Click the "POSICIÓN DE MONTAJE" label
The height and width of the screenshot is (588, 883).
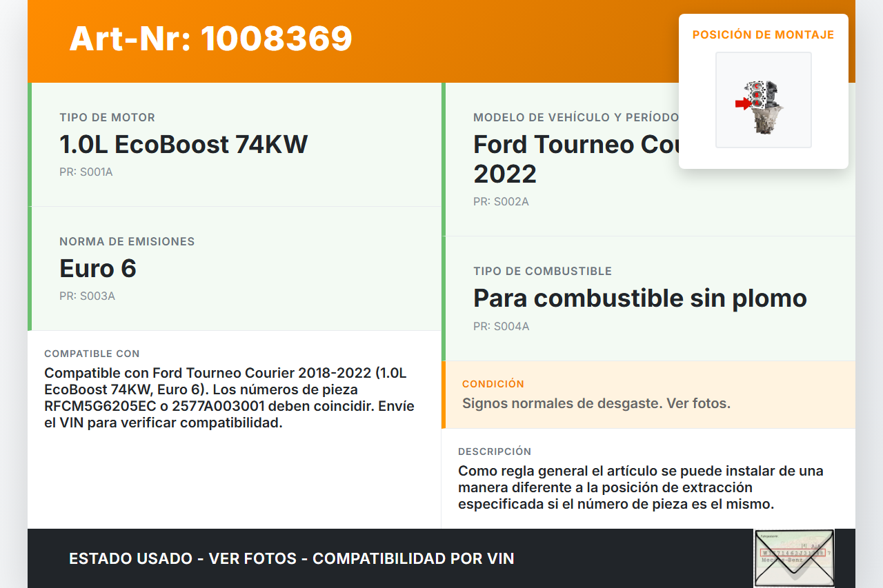coord(764,34)
